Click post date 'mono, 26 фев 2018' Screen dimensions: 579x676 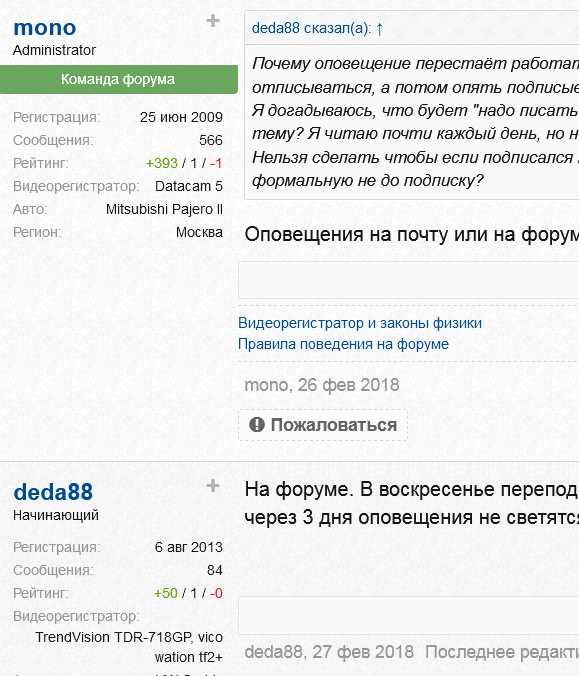pos(322,385)
